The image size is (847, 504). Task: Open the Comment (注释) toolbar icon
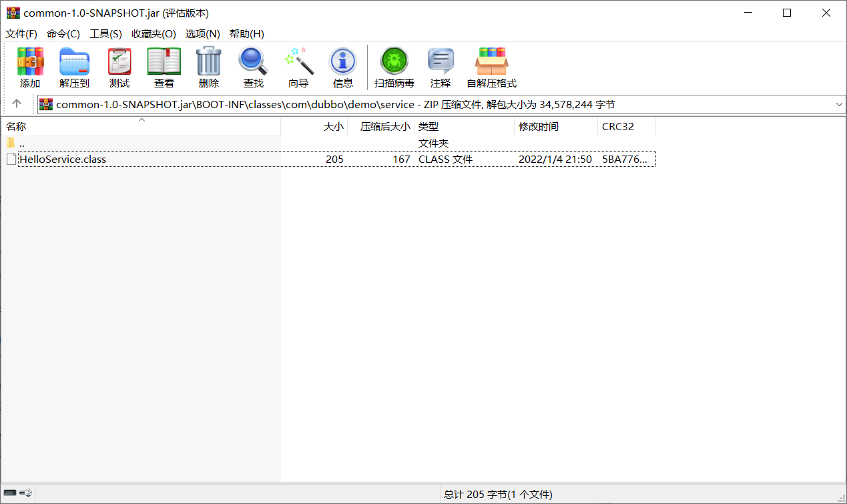(x=441, y=68)
